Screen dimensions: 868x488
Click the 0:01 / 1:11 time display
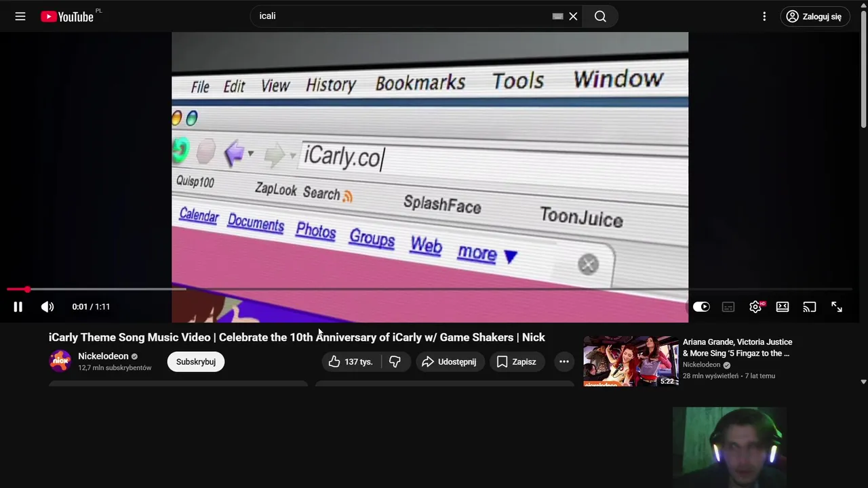pyautogui.click(x=91, y=307)
